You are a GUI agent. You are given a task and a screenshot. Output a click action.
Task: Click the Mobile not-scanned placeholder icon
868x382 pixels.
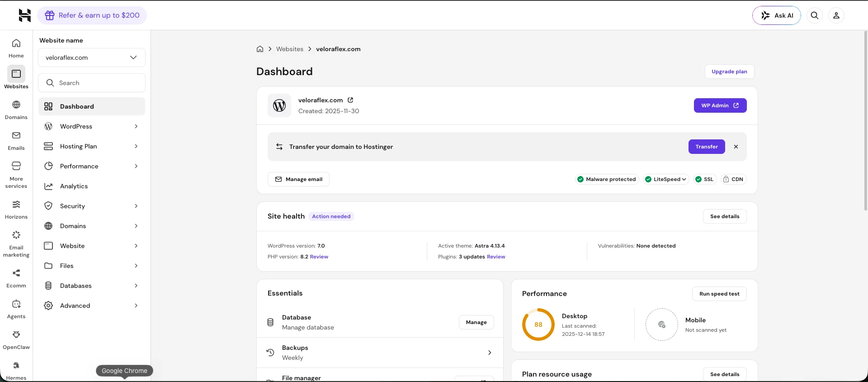pyautogui.click(x=662, y=325)
